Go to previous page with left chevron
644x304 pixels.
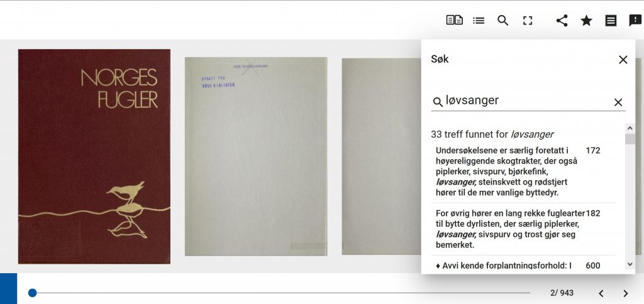click(x=601, y=293)
